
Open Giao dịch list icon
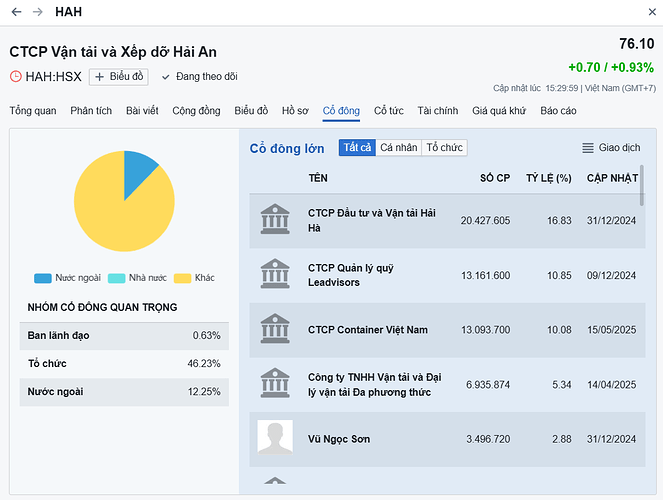(x=588, y=148)
